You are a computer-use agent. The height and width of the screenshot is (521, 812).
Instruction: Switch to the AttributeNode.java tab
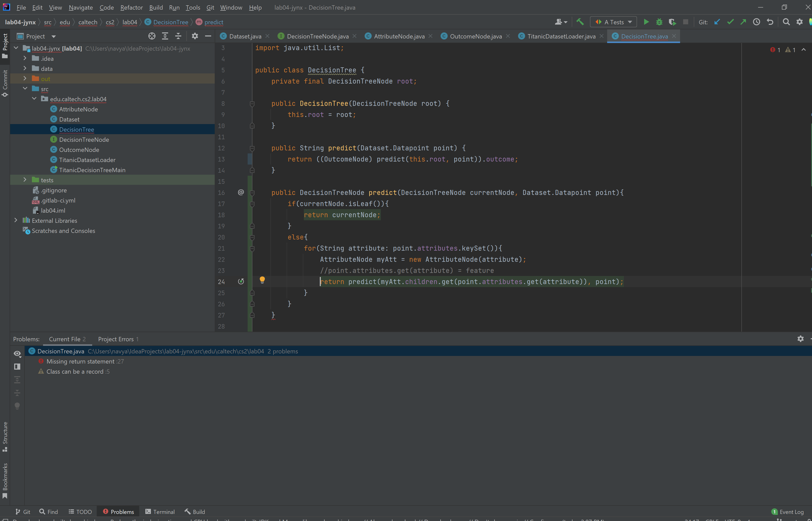pos(399,36)
